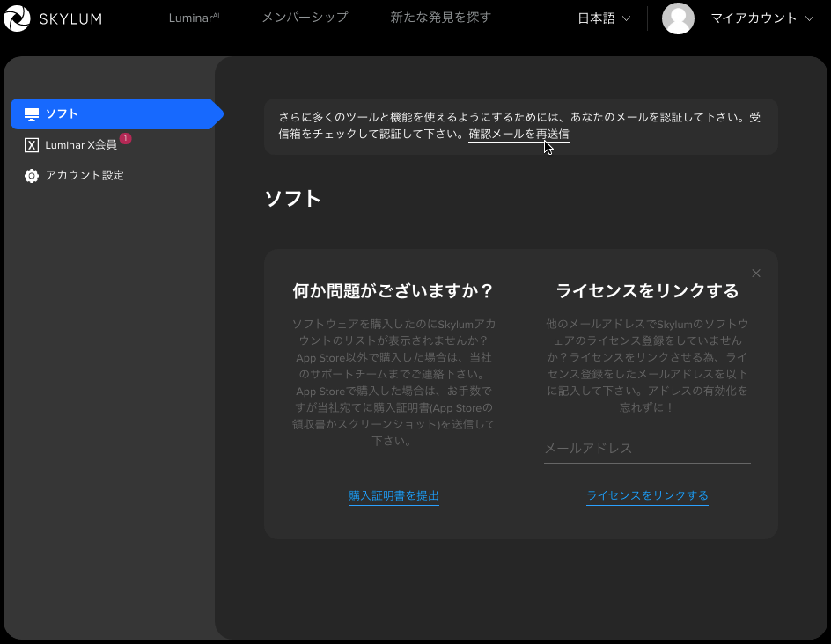Image resolution: width=831 pixels, height=644 pixels.
Task: Open the Luminar X会員 sidebar item
Action: 77,144
